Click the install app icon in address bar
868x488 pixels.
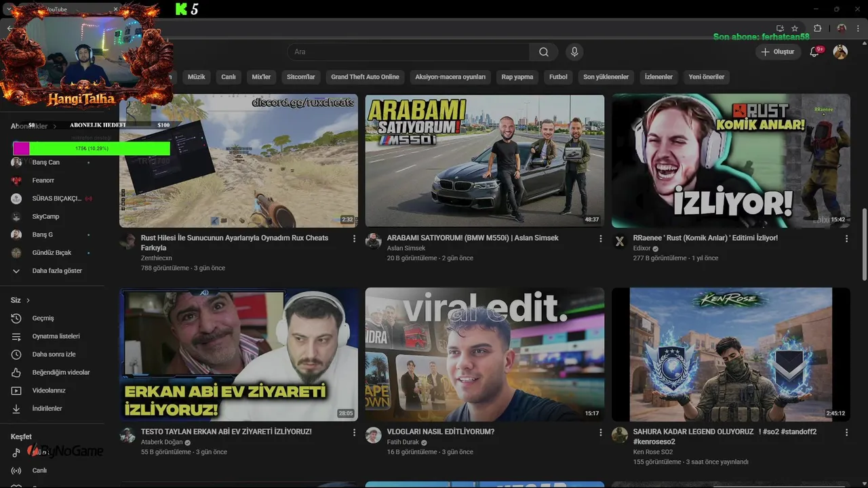tap(780, 28)
